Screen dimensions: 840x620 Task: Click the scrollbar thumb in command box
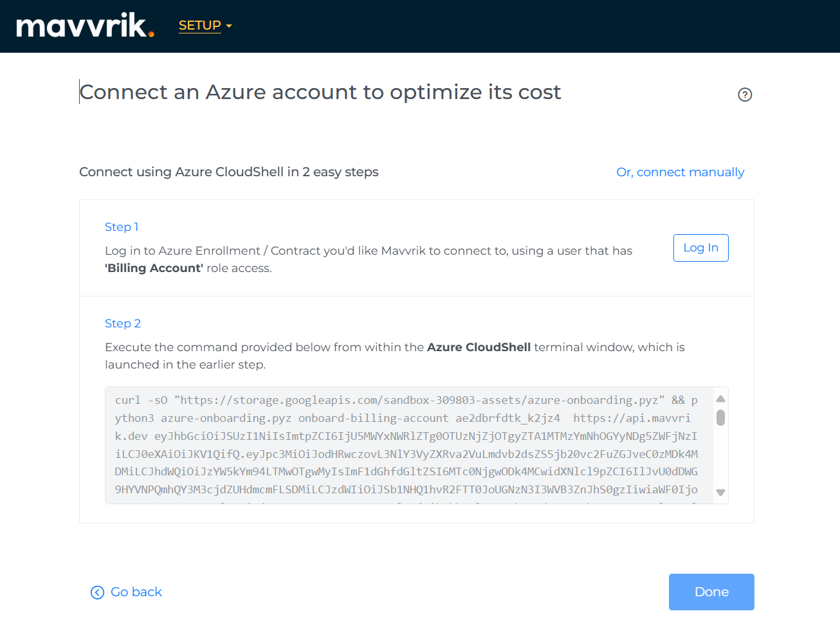[x=720, y=417]
